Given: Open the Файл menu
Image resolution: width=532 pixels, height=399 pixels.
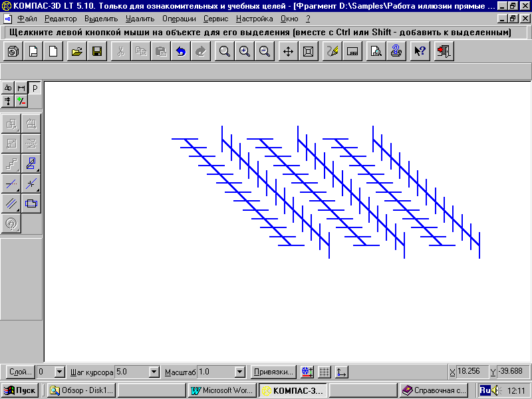Looking at the screenshot, I should point(27,19).
